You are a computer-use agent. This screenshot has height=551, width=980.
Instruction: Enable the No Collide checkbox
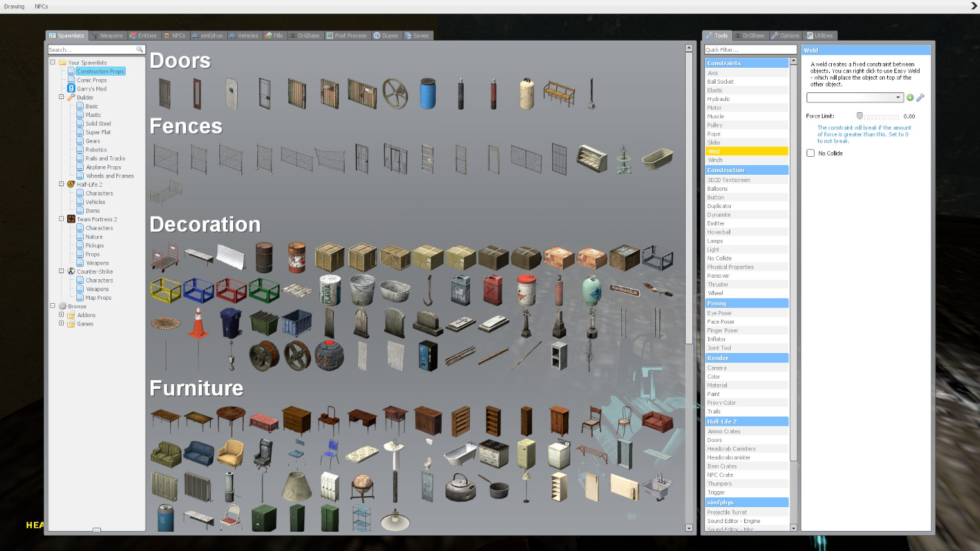[811, 153]
